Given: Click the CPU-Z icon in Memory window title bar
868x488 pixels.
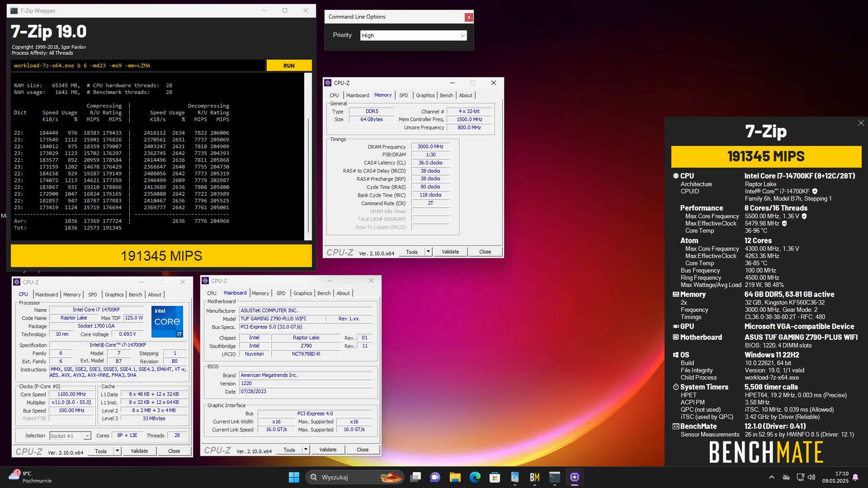Looking at the screenshot, I should (328, 83).
